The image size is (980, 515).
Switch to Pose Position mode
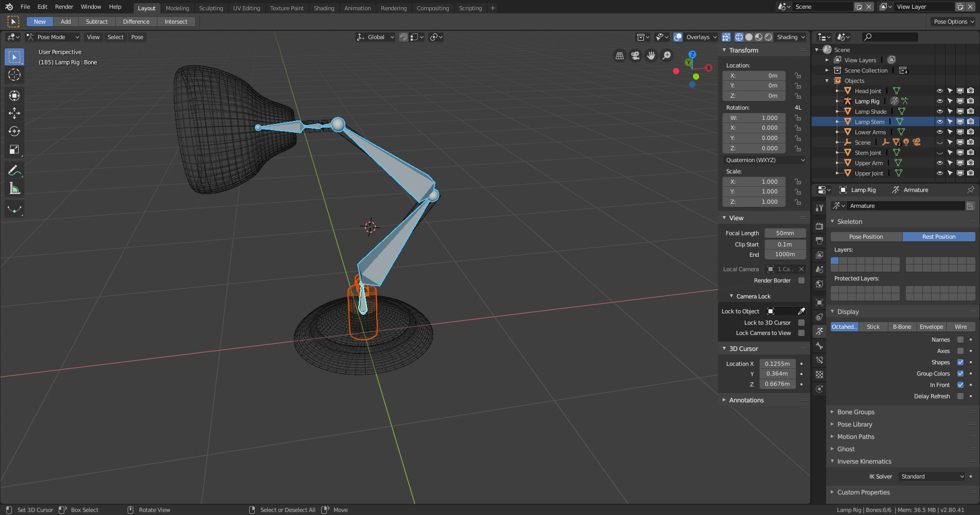[x=866, y=236]
